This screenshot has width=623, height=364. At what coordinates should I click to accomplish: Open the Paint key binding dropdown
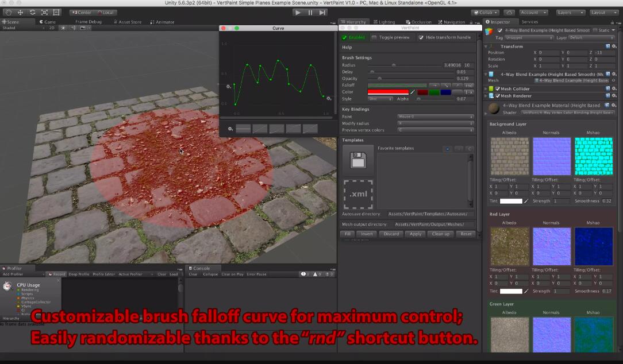click(435, 117)
